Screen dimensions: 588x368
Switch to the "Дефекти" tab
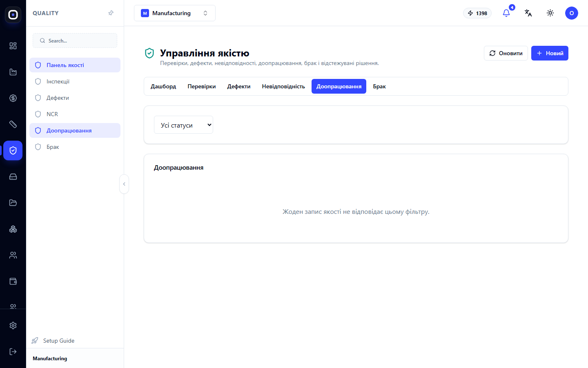tap(239, 86)
